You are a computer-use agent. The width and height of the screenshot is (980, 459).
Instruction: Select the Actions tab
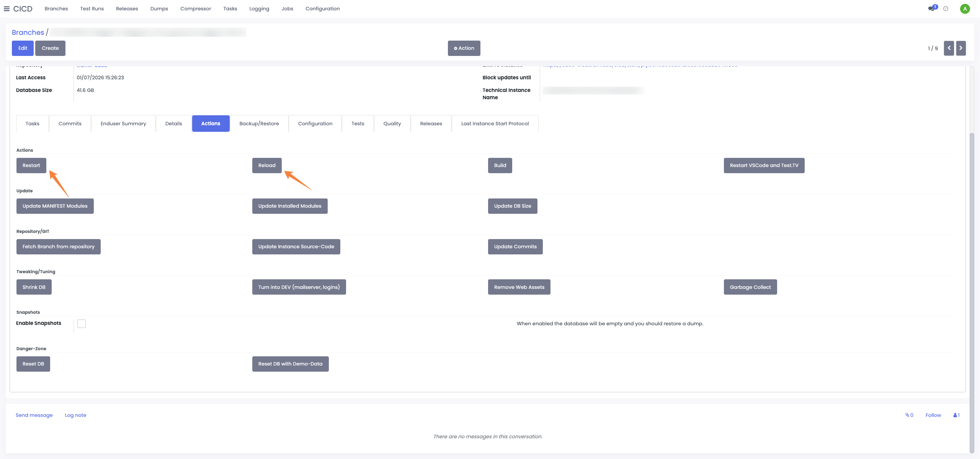click(211, 123)
